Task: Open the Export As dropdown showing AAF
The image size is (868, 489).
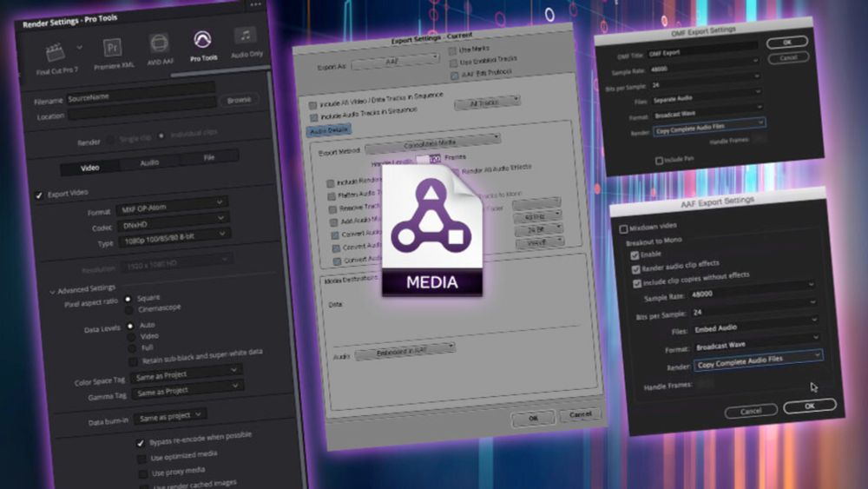Action: click(x=395, y=61)
